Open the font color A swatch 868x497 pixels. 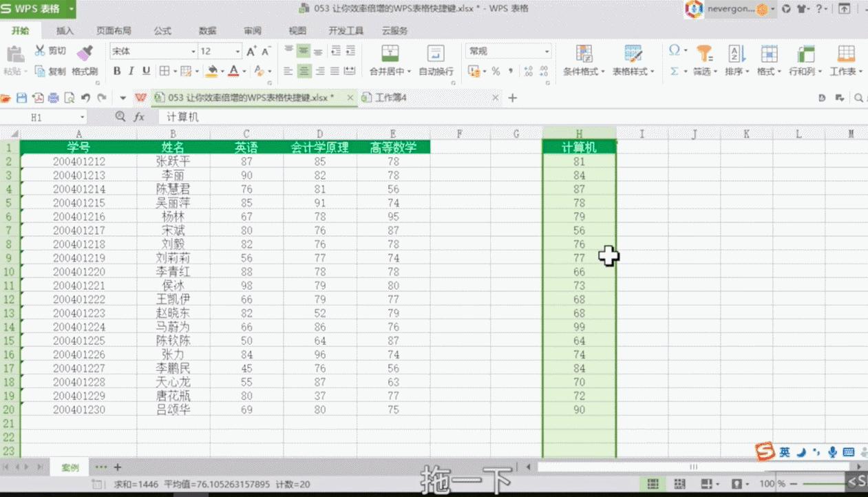(234, 71)
